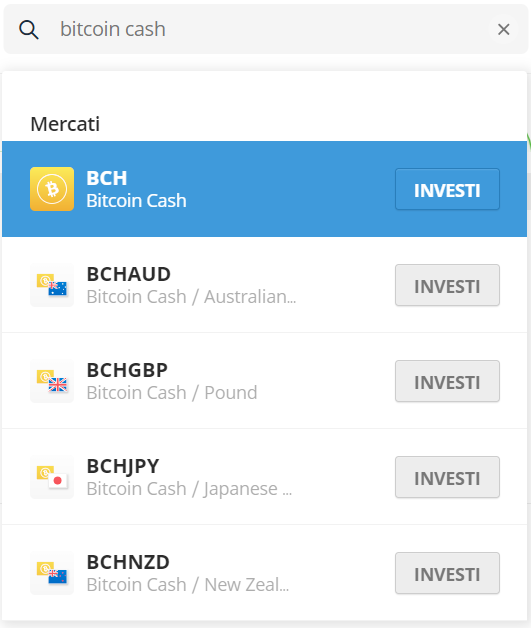
Task: Click the BCHGBP British flag pair icon
Action: click(x=52, y=381)
